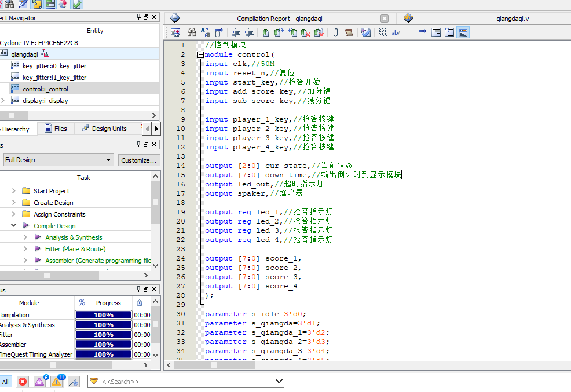Click pencil edit icon in top toolbar

point(23,4)
